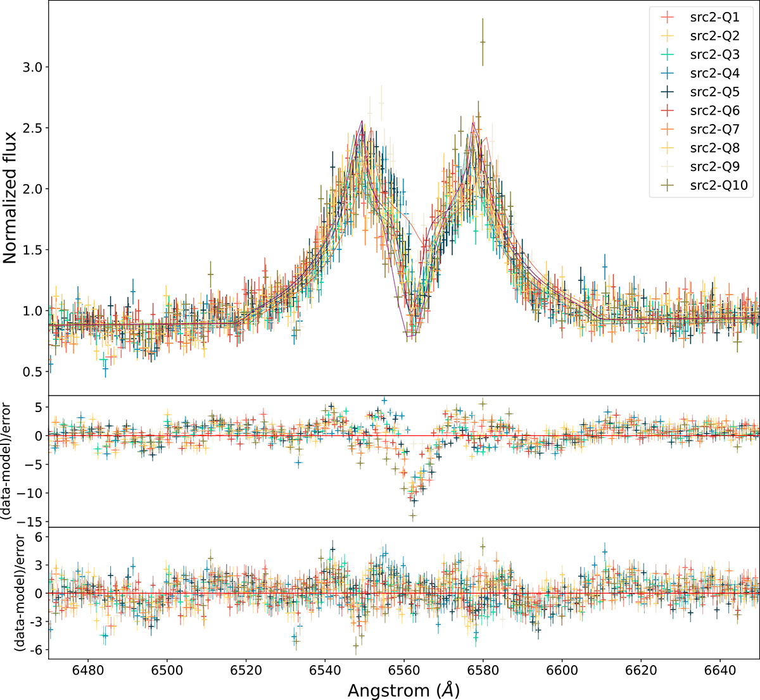Select the src2-Q9 legend label text

click(x=714, y=166)
